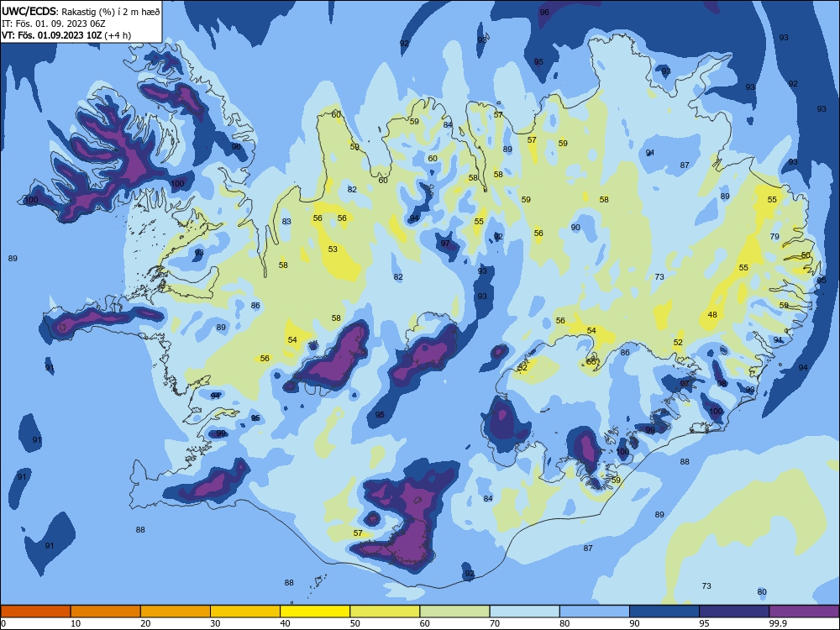Pick the 20–30 amber legend swatch
Viewport: 840px width, 630px height.
pyautogui.click(x=176, y=612)
